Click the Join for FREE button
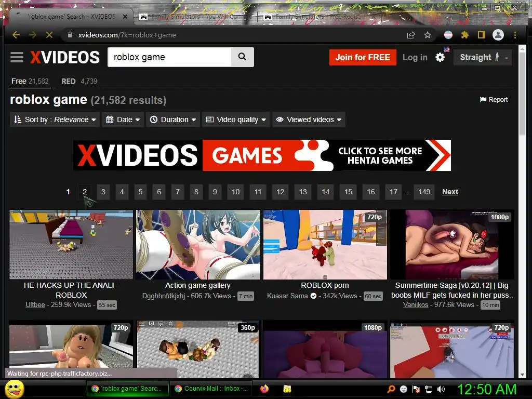This screenshot has height=399, width=532. coord(363,57)
